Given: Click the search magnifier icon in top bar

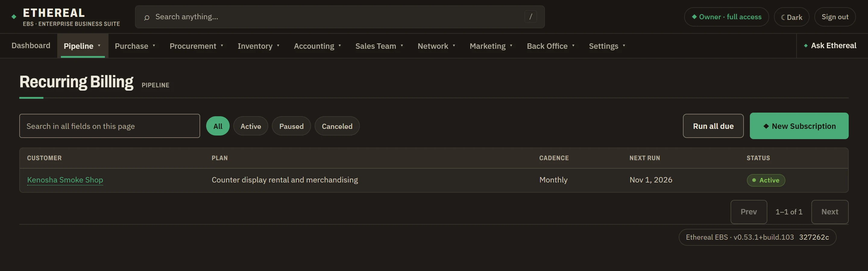Looking at the screenshot, I should pos(146,17).
